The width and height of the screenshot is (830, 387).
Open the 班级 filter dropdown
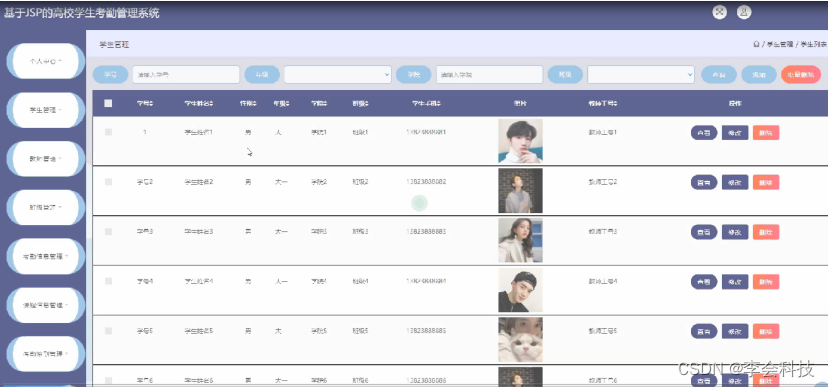click(641, 75)
